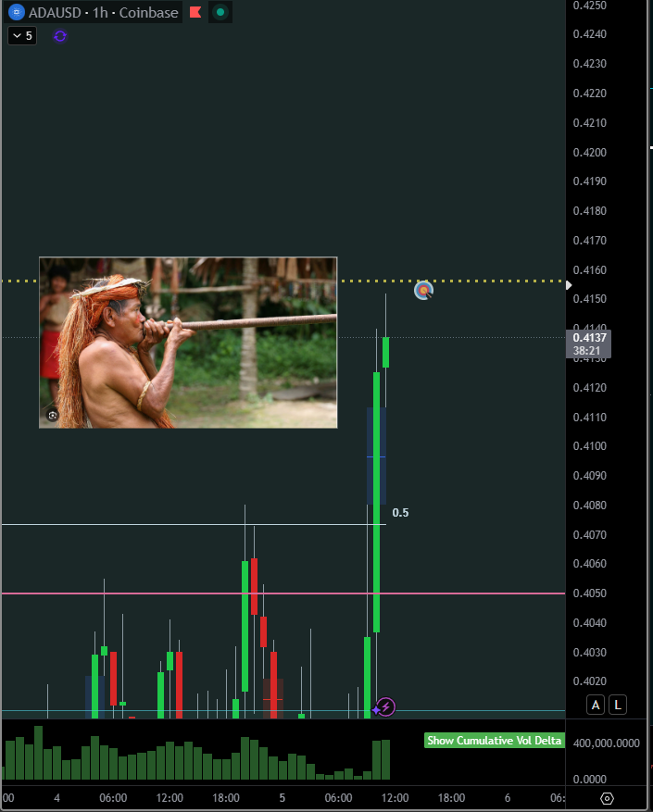Click the purple lightning event icon
The width and height of the screenshot is (653, 812).
pos(386,706)
